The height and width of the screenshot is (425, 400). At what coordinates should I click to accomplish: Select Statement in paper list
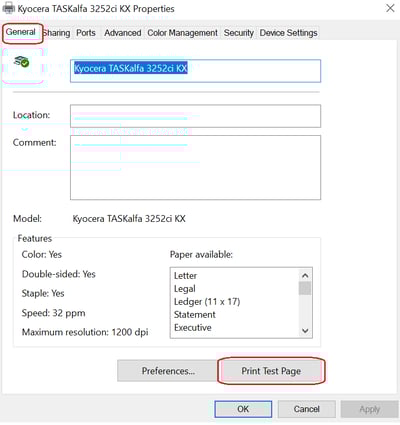pyautogui.click(x=195, y=314)
